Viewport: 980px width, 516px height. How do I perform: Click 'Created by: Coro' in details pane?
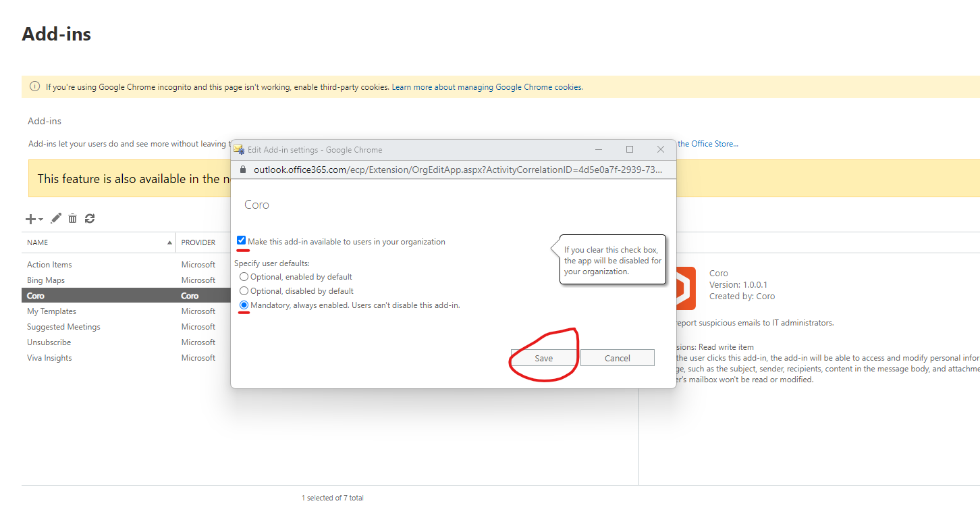point(742,296)
